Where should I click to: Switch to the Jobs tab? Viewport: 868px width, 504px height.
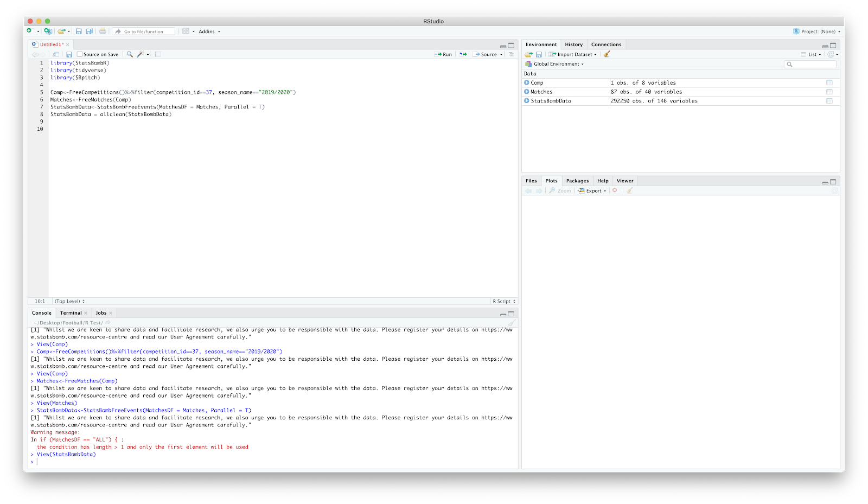101,313
